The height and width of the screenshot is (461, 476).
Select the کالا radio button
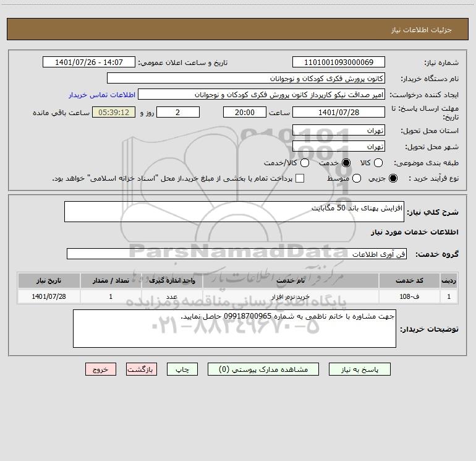point(378,163)
